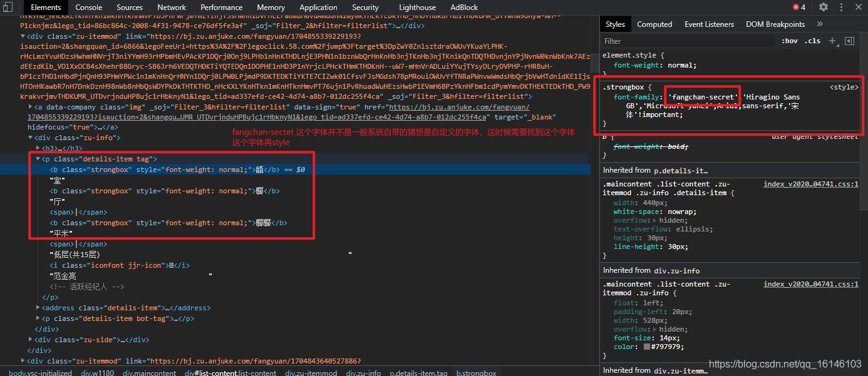Select div.zu-itemmod breadcrumb

pyautogui.click(x=311, y=373)
